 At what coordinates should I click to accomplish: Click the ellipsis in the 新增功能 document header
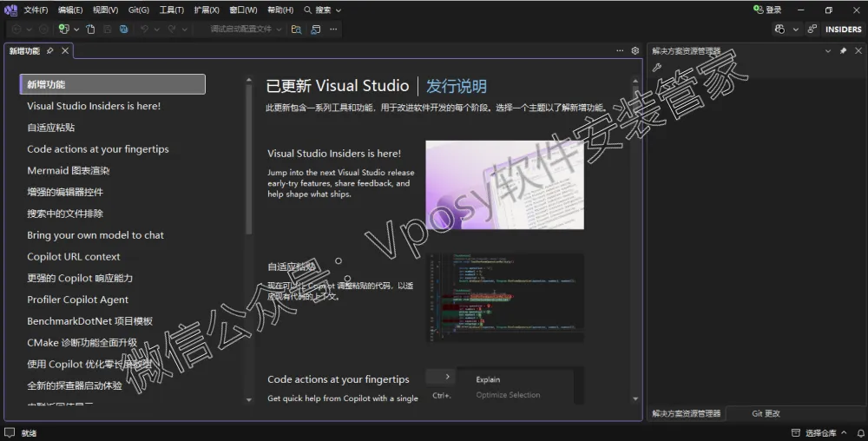point(620,51)
